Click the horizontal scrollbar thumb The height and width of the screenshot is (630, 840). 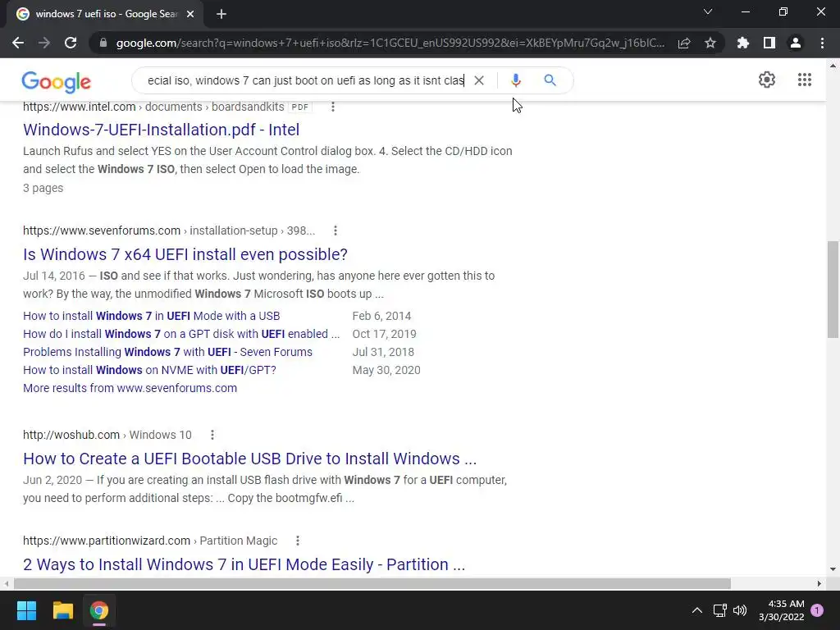(x=372, y=583)
